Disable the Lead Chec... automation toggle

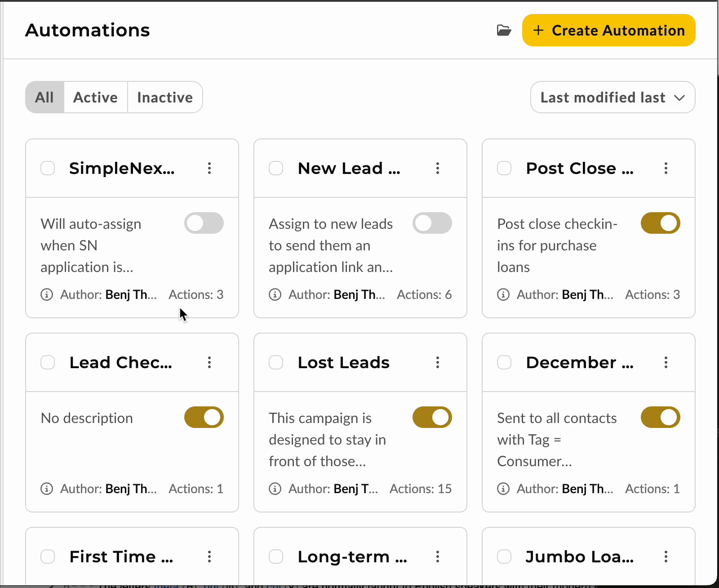(204, 417)
